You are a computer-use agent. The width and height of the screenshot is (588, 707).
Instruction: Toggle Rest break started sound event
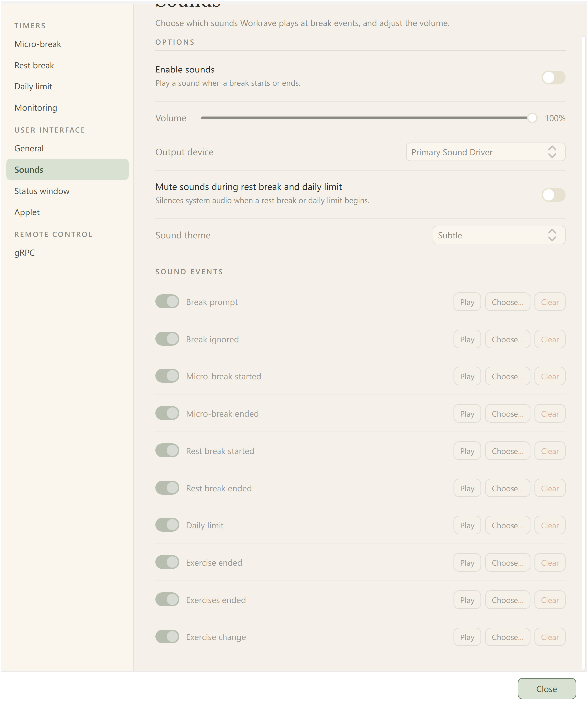167,451
